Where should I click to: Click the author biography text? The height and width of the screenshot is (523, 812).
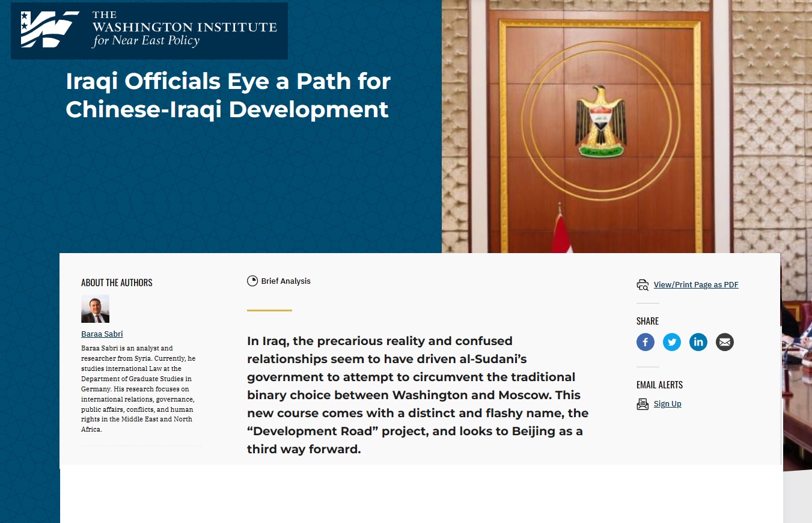138,388
